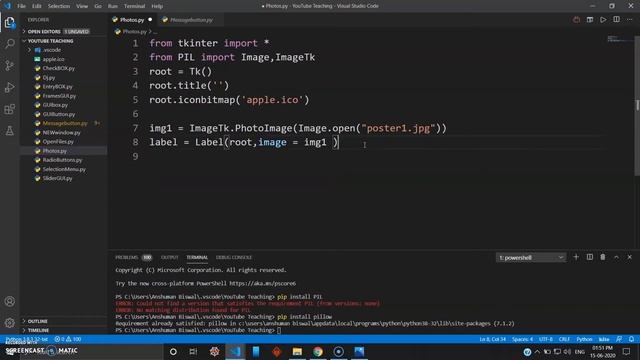Click the Cortana circle in the taskbar

173,351
